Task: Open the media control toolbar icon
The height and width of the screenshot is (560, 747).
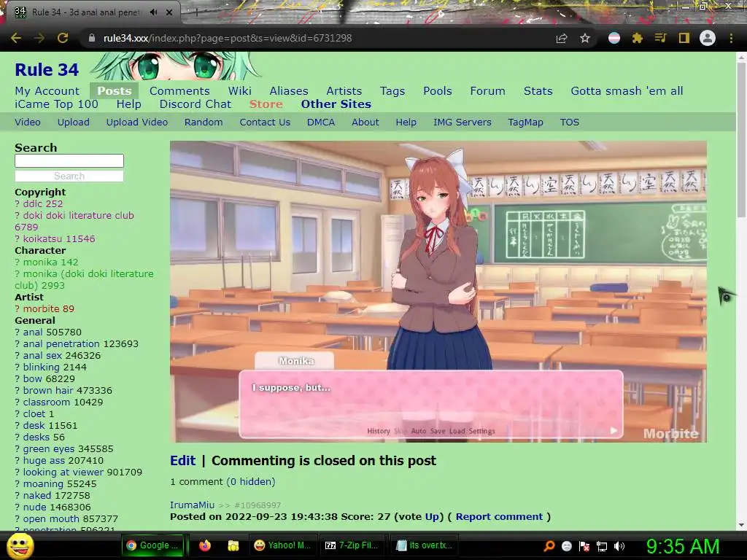Action: [660, 38]
